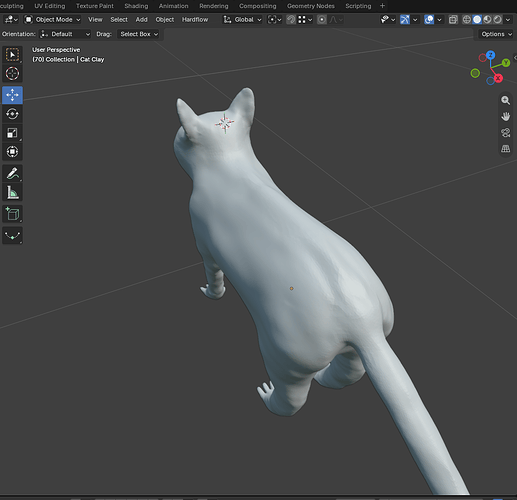Open the shading options arrow
517x500 pixels.
pyautogui.click(x=508, y=20)
